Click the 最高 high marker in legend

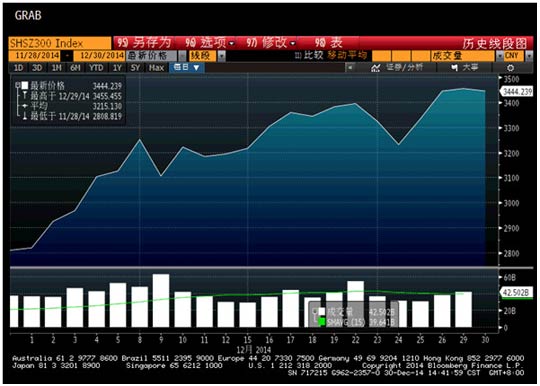click(x=25, y=96)
